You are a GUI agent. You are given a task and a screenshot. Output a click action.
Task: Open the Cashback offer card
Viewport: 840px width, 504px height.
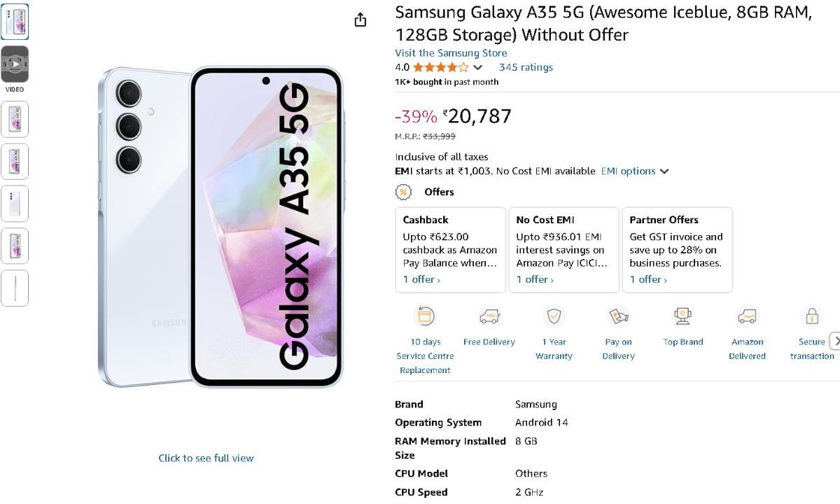point(450,249)
